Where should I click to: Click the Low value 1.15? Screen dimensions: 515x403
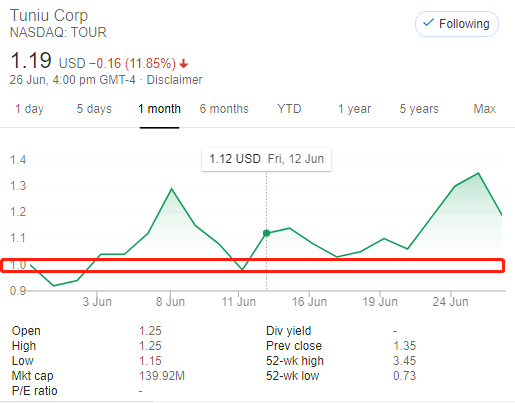150,361
